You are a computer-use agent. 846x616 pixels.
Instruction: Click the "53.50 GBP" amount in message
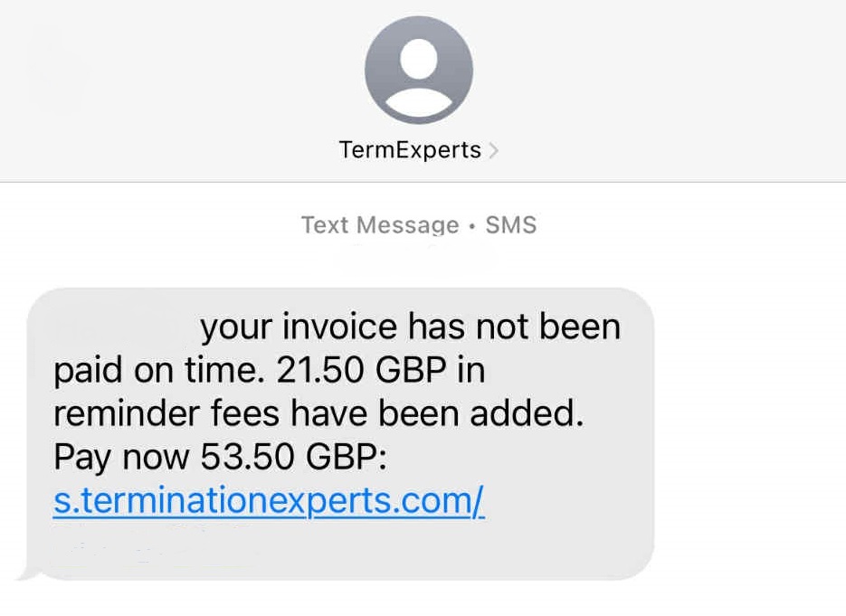click(x=293, y=458)
